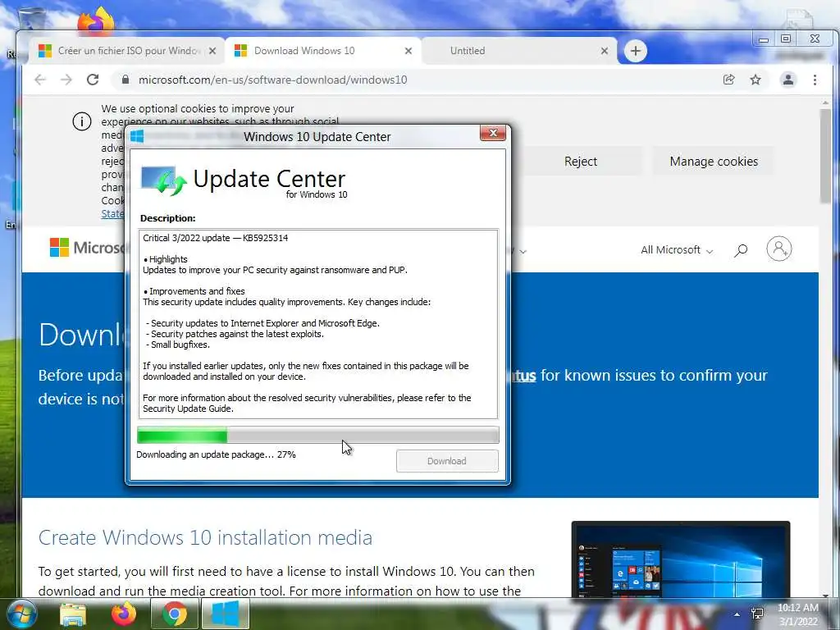Click the padlock icon in the address bar
The image size is (840, 630).
(x=126, y=80)
